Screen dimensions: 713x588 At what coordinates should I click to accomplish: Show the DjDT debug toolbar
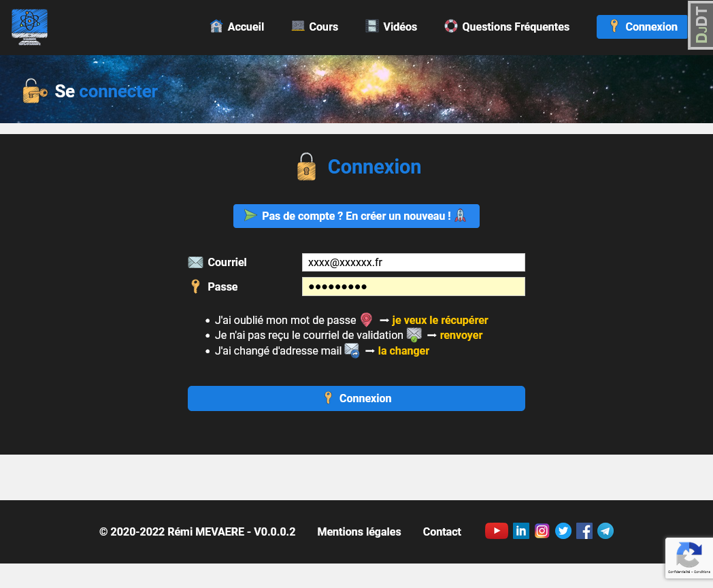(700, 25)
